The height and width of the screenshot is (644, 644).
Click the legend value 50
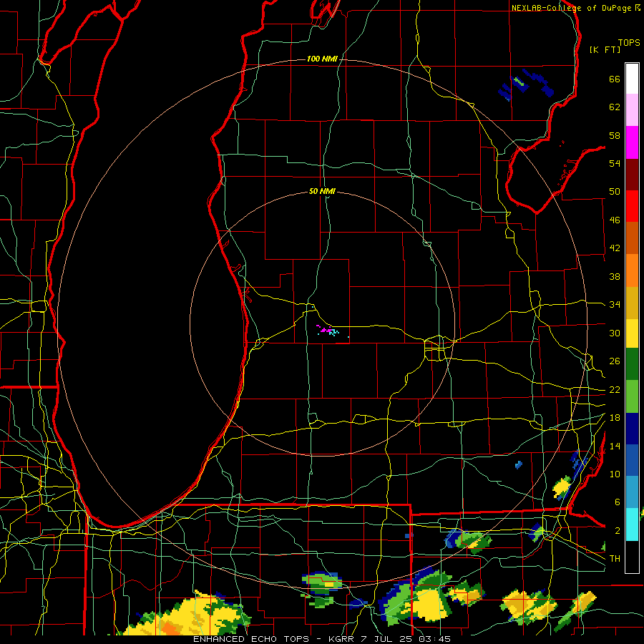coord(615,192)
